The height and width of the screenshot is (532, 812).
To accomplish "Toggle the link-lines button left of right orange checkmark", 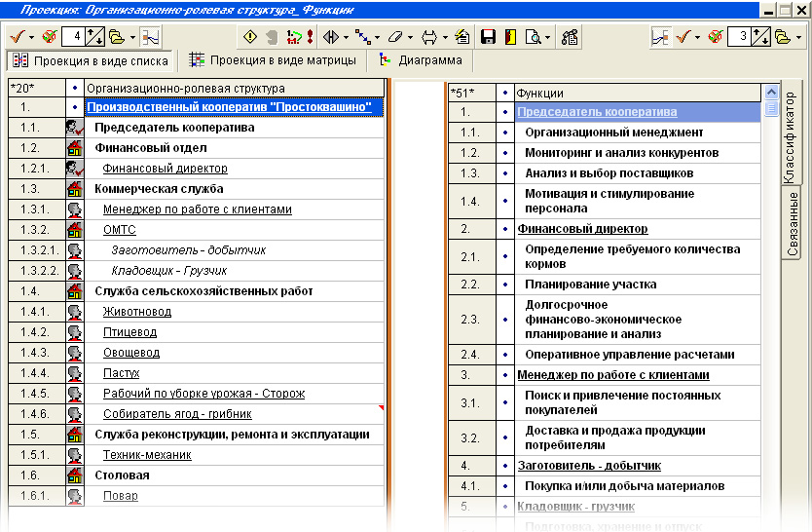I will 661,37.
